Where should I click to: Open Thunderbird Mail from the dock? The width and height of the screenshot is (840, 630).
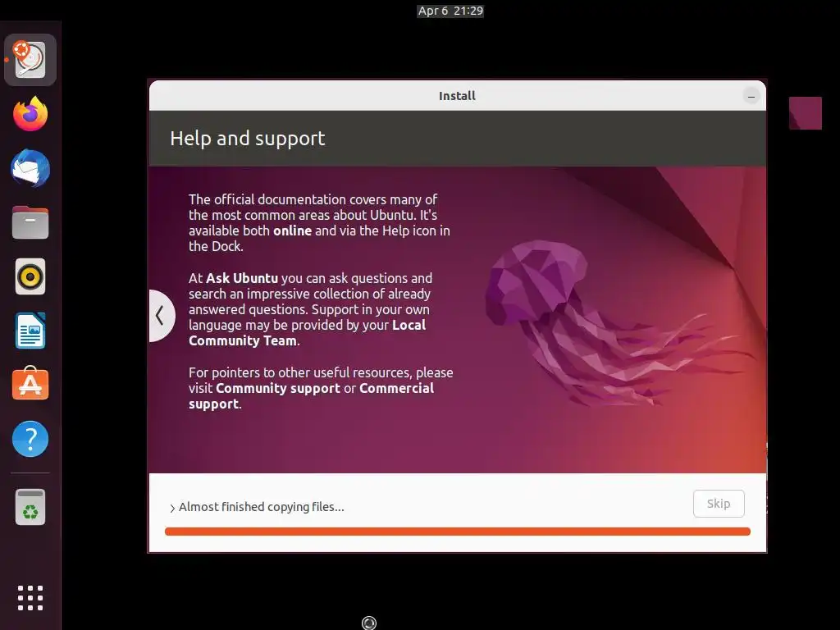pos(30,169)
